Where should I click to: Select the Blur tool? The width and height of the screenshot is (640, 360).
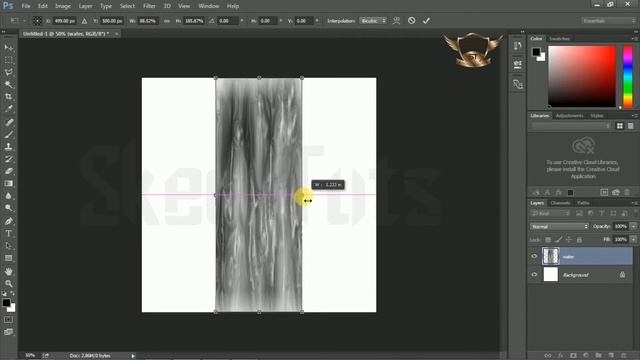(9, 196)
